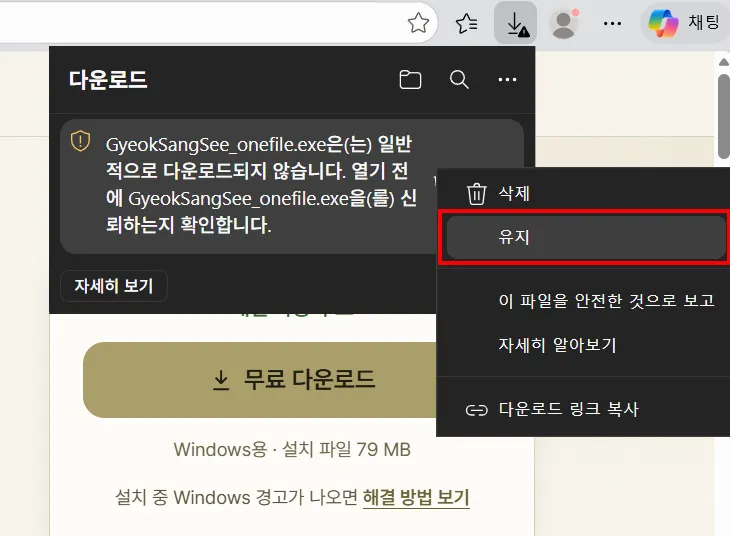Viewport: 730px width, 536px height.
Task: Open the 해결 방법 보기 link
Action: point(416,497)
